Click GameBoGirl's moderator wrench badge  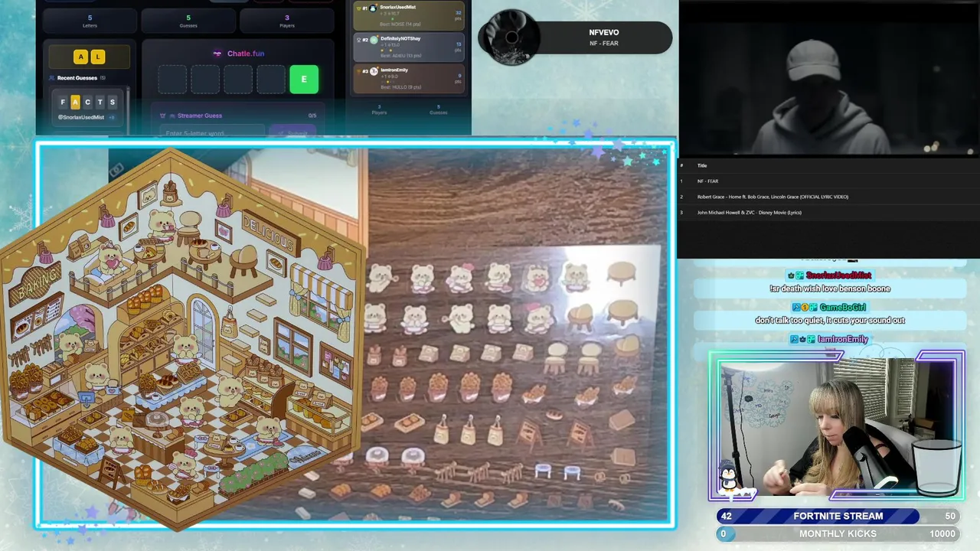click(795, 308)
